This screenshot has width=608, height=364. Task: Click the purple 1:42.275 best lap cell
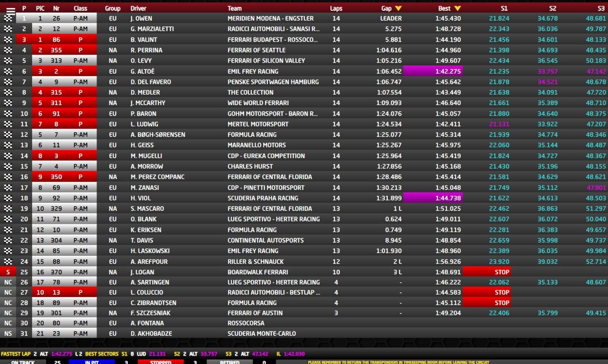pyautogui.click(x=433, y=71)
